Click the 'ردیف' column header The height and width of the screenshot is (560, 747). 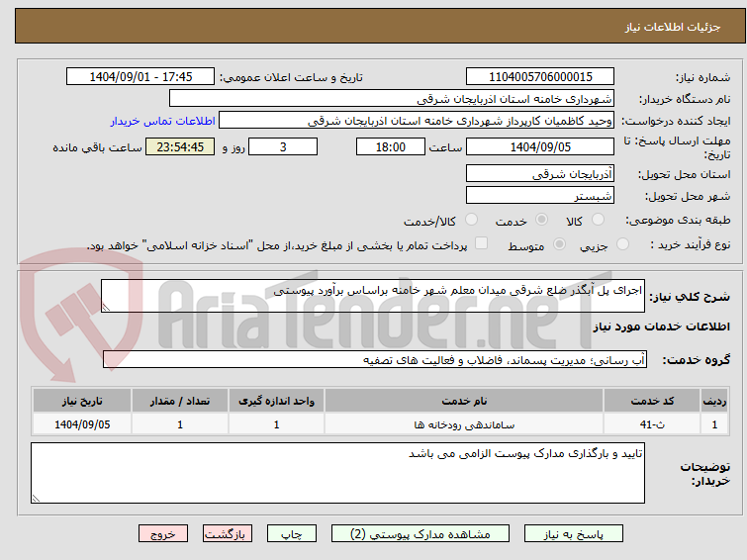(x=714, y=401)
